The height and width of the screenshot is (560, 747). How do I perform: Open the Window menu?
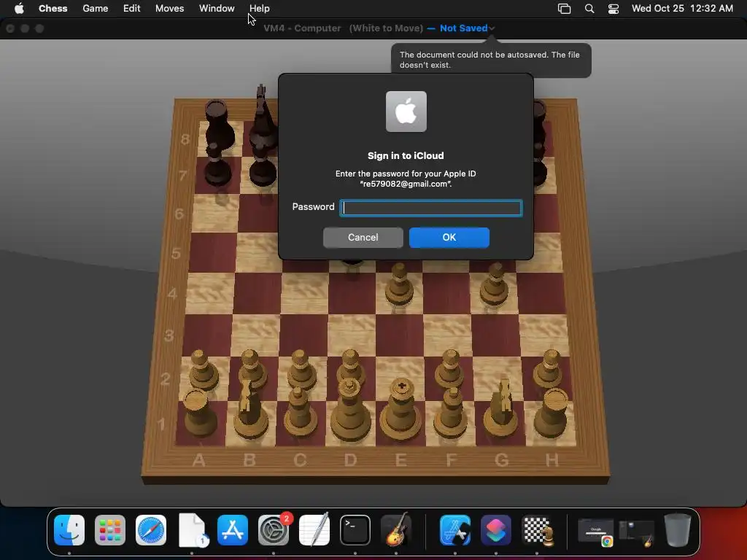coord(217,8)
